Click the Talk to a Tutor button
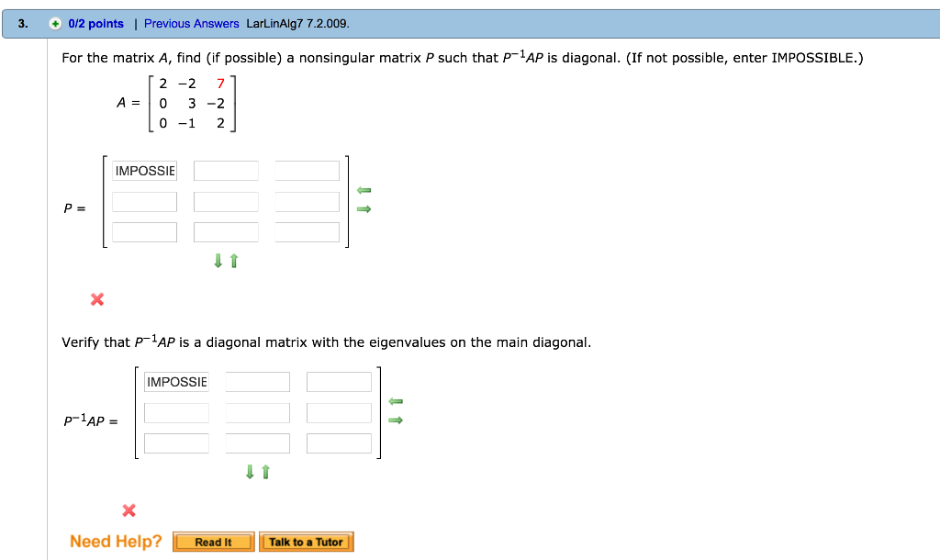Viewport: 940px width, 560px height. coord(307,542)
